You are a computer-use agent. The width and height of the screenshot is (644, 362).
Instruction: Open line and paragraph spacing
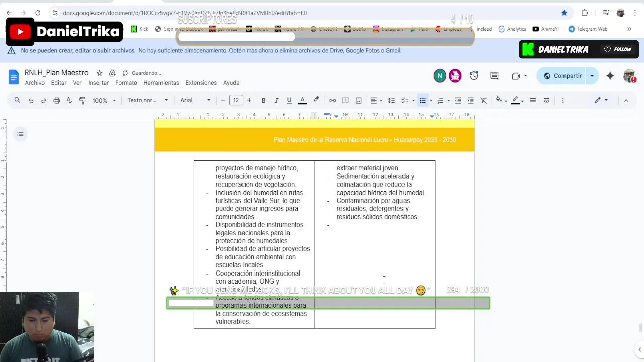(391, 100)
